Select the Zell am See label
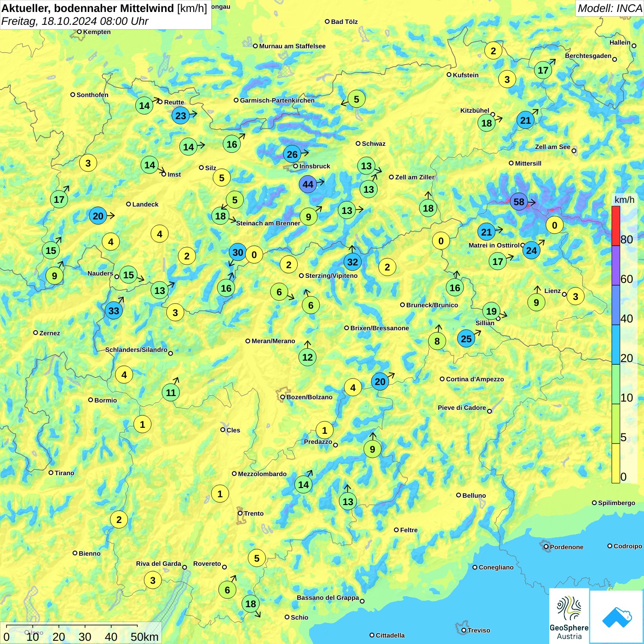 point(552,147)
